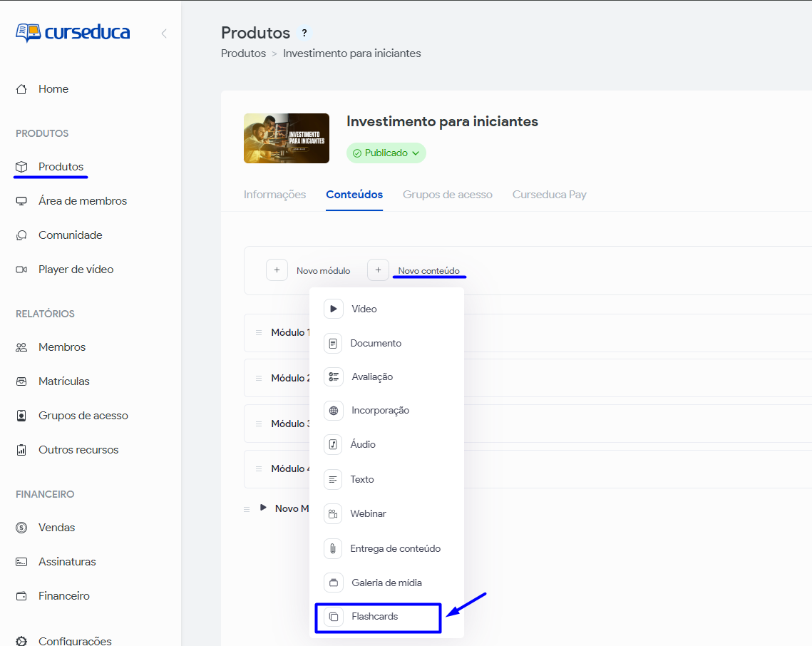The image size is (812, 646).
Task: Click the course thumbnail image
Action: click(x=287, y=138)
